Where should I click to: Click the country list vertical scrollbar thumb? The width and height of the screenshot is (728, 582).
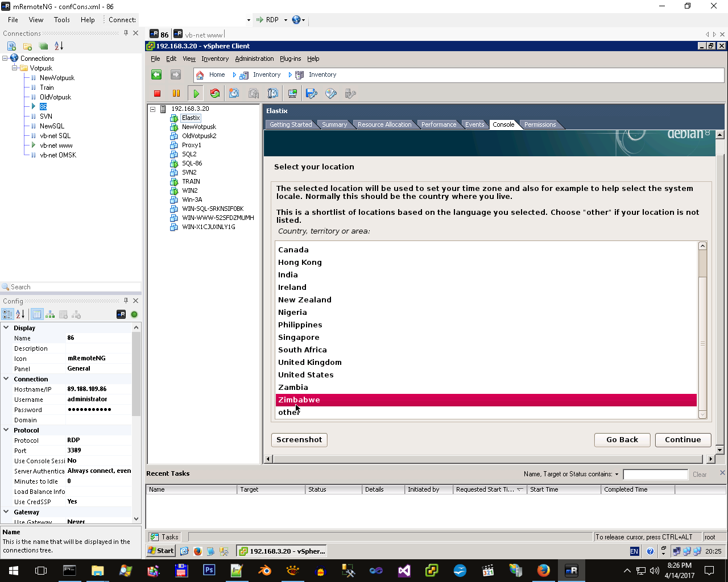[702, 343]
